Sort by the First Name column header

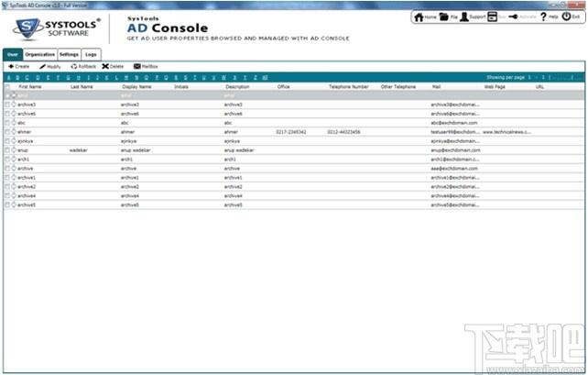pyautogui.click(x=30, y=87)
